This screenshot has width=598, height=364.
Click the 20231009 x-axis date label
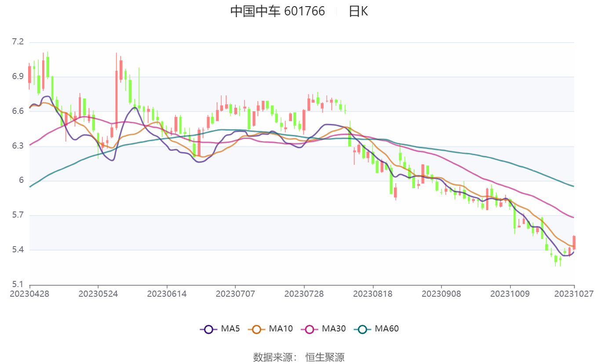pos(510,294)
